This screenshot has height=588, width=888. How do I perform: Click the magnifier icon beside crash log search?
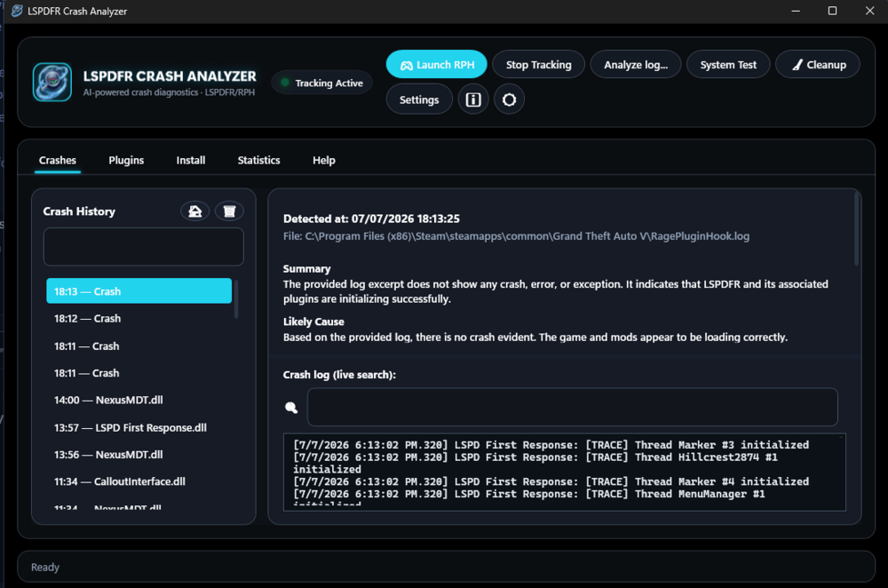[x=291, y=408]
